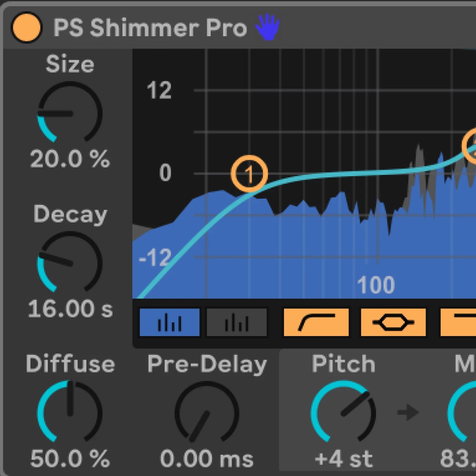Click the arrow icon right of Pitch knob
The width and height of the screenshot is (476, 476).
(408, 412)
